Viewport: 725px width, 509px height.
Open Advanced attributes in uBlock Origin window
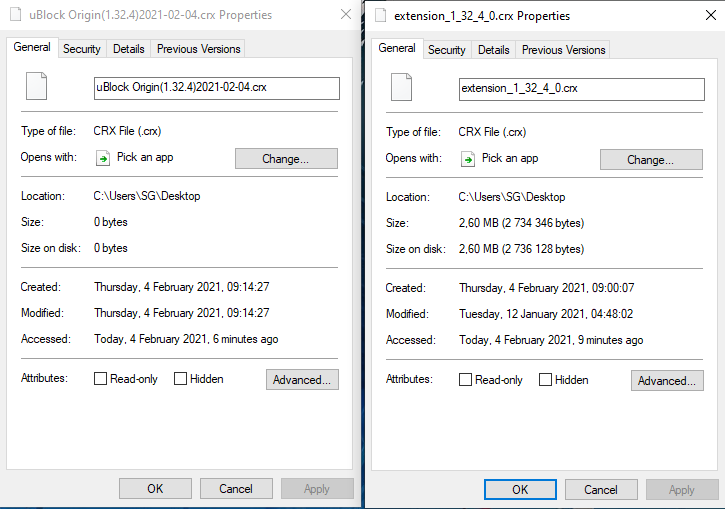(302, 380)
